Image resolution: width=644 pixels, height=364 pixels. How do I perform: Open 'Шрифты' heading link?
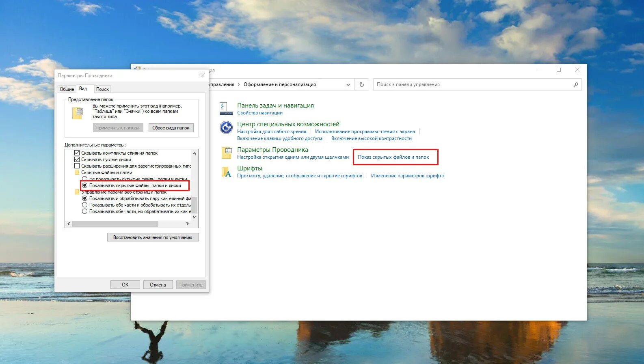pyautogui.click(x=250, y=168)
